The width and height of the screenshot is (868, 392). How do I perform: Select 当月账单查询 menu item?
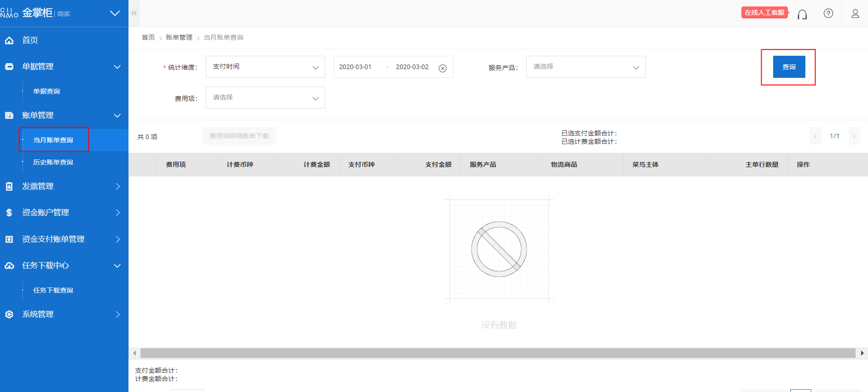[53, 140]
